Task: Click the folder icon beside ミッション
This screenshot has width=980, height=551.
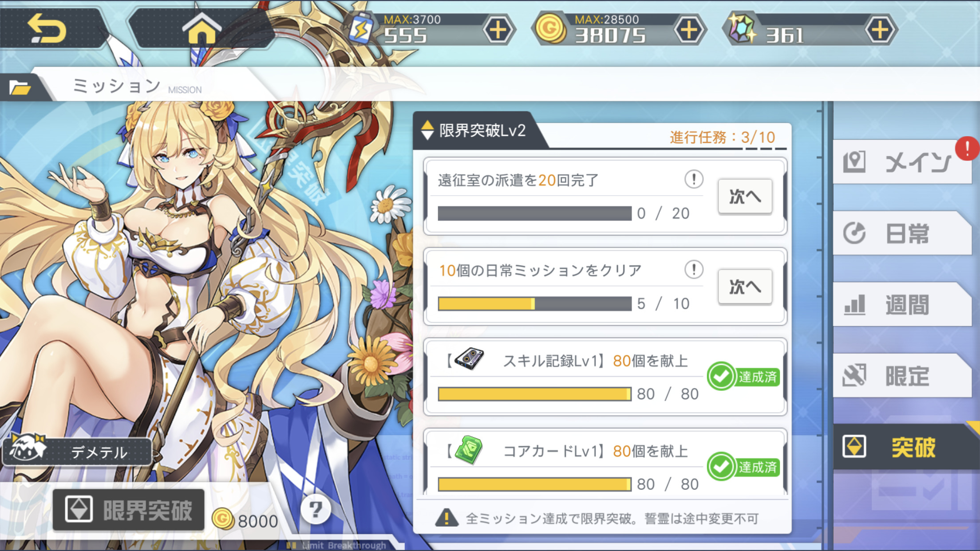Action: click(20, 87)
